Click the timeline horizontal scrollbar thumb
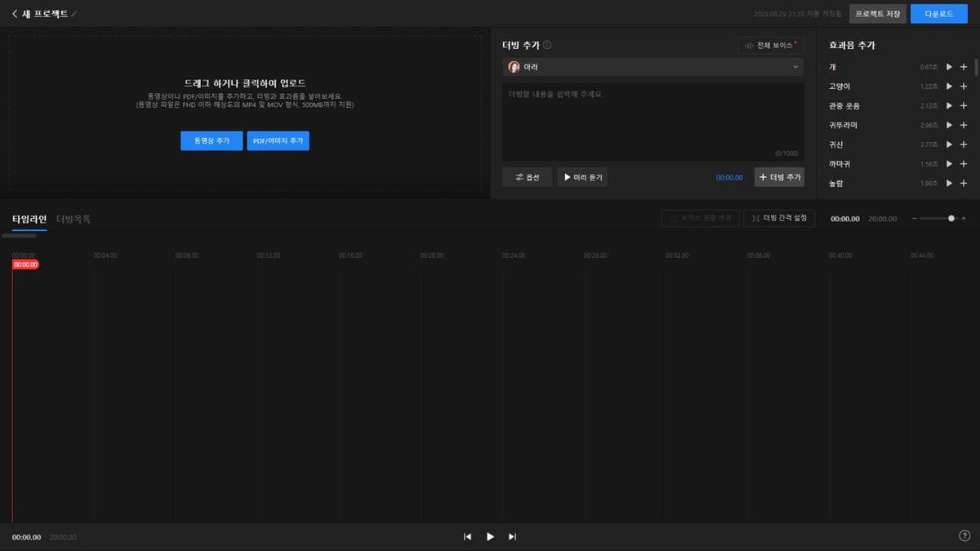Viewport: 980px width, 551px height. point(19,236)
